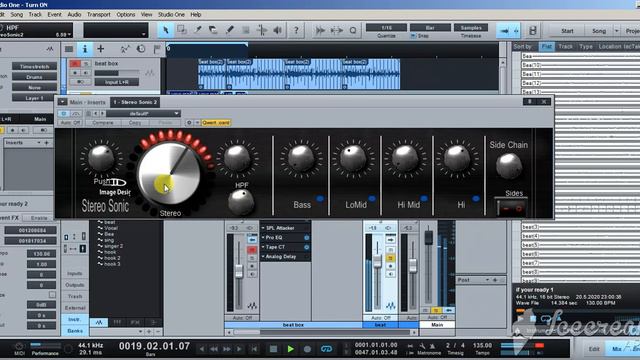Open the Options menu
The width and height of the screenshot is (640, 360).
126,14
